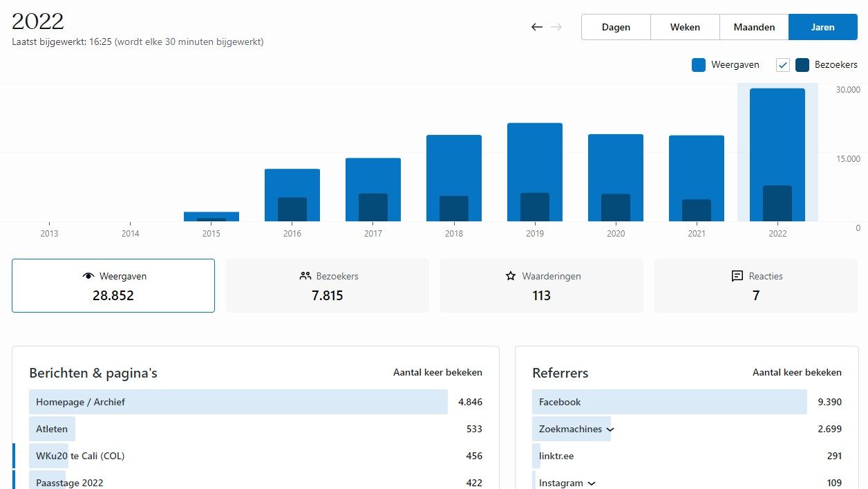Click the next period right arrow
The width and height of the screenshot is (868, 489).
coord(556,27)
